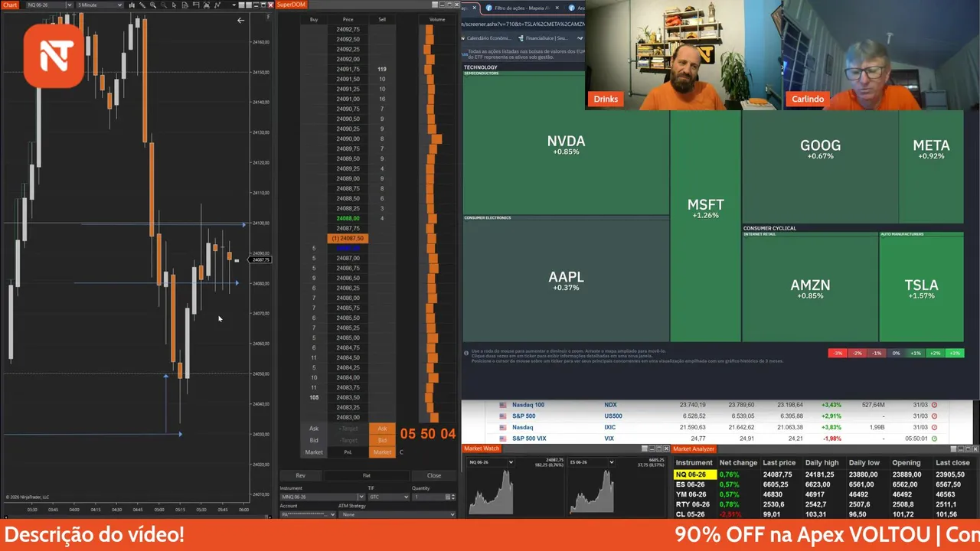Click the C button beside sell Market
980x551 pixels.
[x=401, y=452]
